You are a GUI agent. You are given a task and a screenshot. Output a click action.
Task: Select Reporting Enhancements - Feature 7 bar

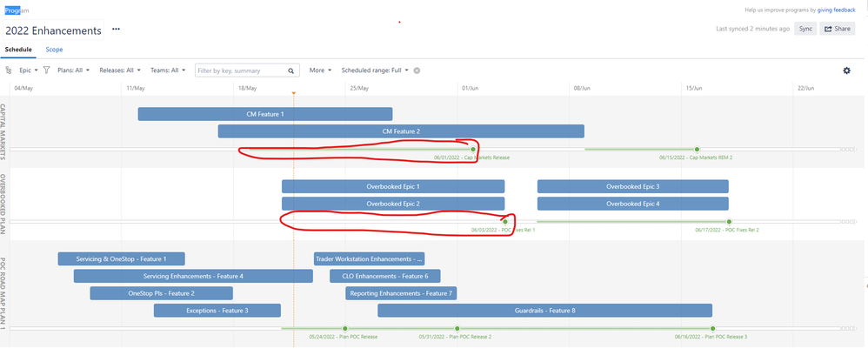coord(401,292)
